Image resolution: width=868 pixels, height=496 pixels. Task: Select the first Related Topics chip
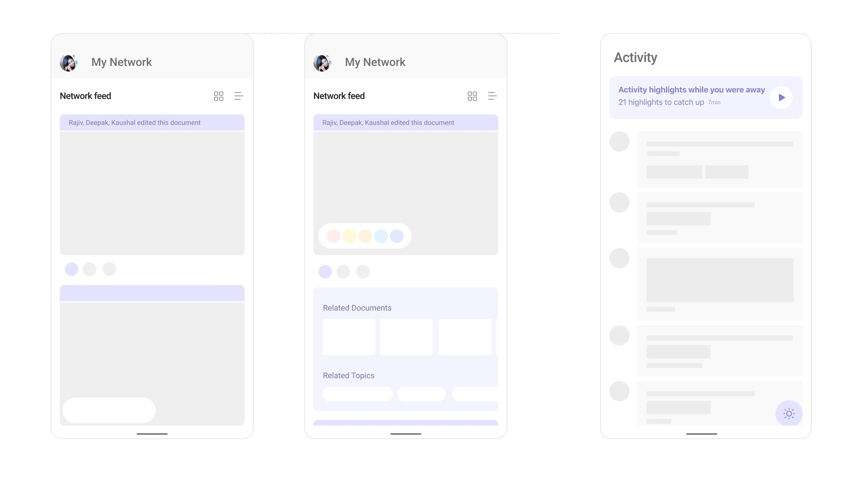tap(357, 394)
